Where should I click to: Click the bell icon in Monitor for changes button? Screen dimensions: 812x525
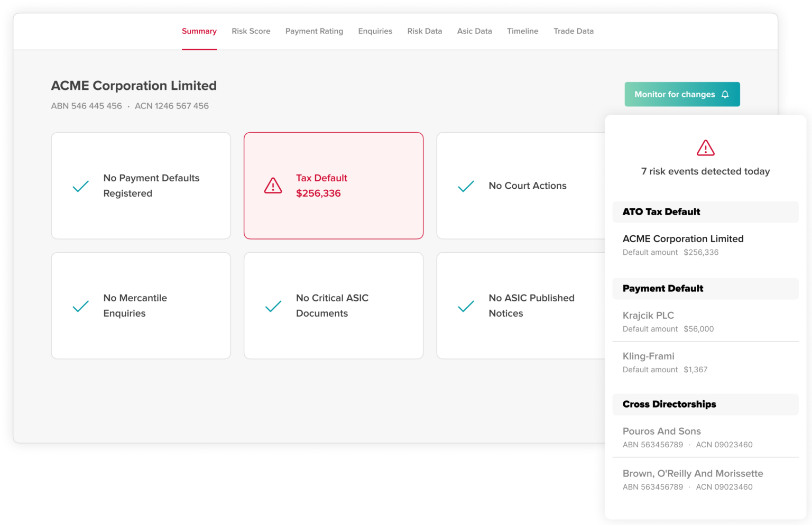click(725, 94)
